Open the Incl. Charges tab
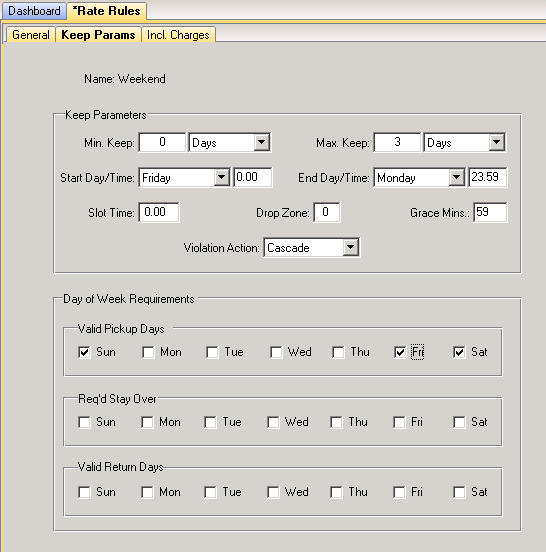546x552 pixels. 178,35
